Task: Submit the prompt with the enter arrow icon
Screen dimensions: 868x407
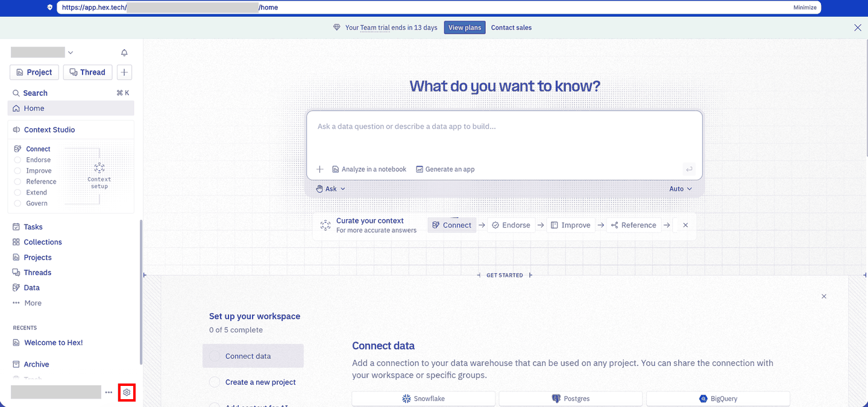Action: point(688,169)
